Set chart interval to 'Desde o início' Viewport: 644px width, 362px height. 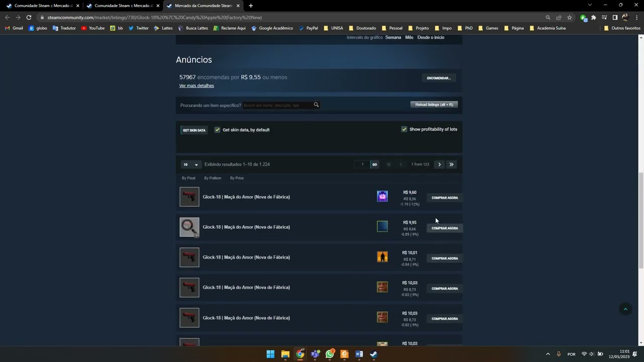pyautogui.click(x=431, y=37)
